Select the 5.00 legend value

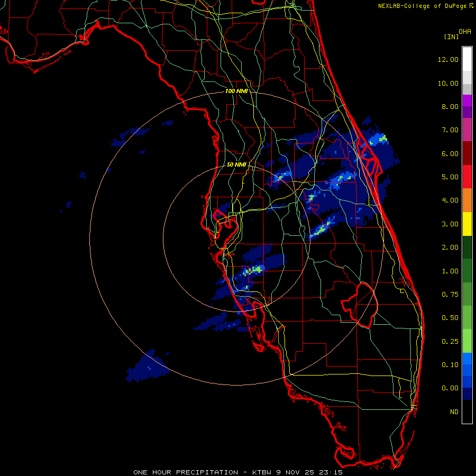tap(450, 177)
